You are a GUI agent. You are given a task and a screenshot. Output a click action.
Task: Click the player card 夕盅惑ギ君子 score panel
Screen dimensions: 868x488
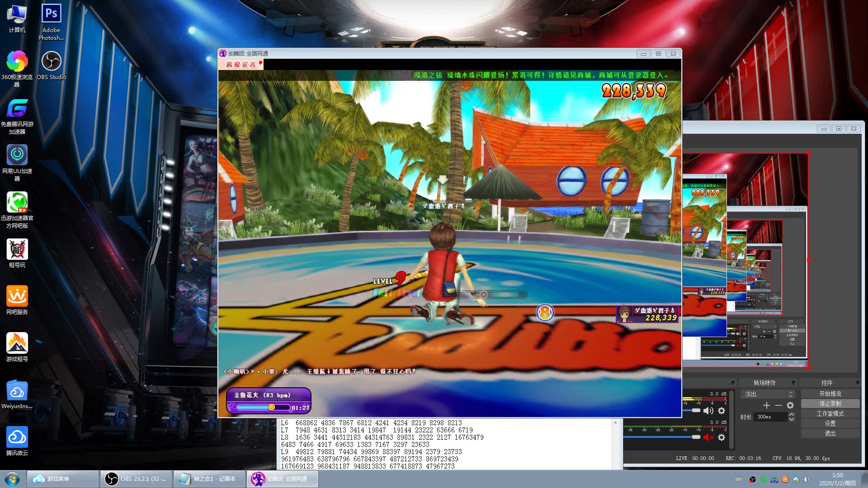click(647, 314)
